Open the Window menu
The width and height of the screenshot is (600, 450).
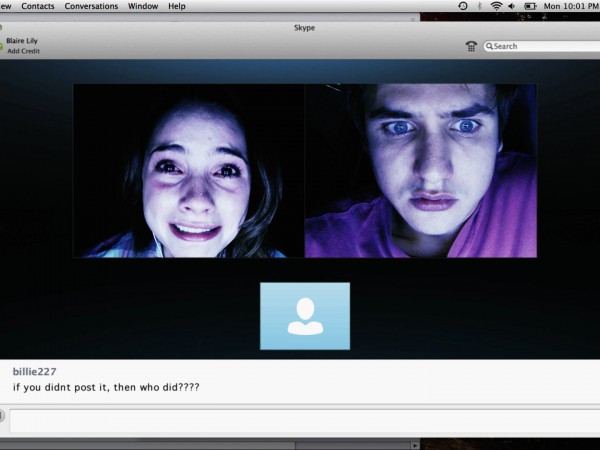[x=142, y=6]
